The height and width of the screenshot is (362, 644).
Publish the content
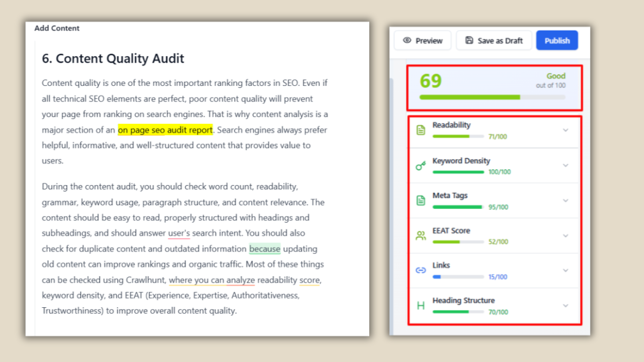point(557,40)
